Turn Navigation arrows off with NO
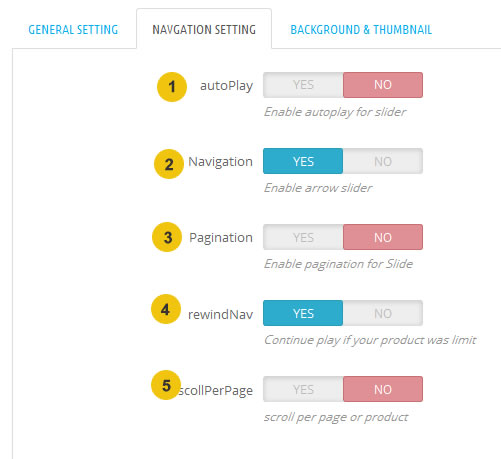The width and height of the screenshot is (501, 459). click(383, 161)
